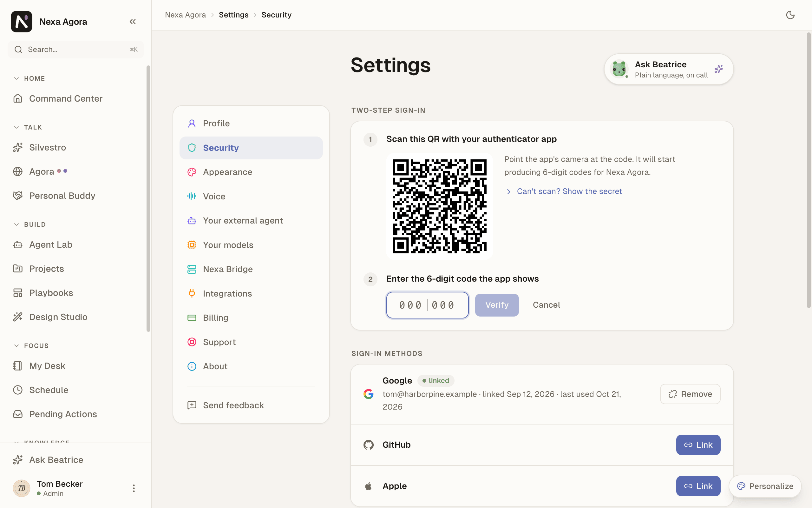Click the search magnifier icon

18,50
